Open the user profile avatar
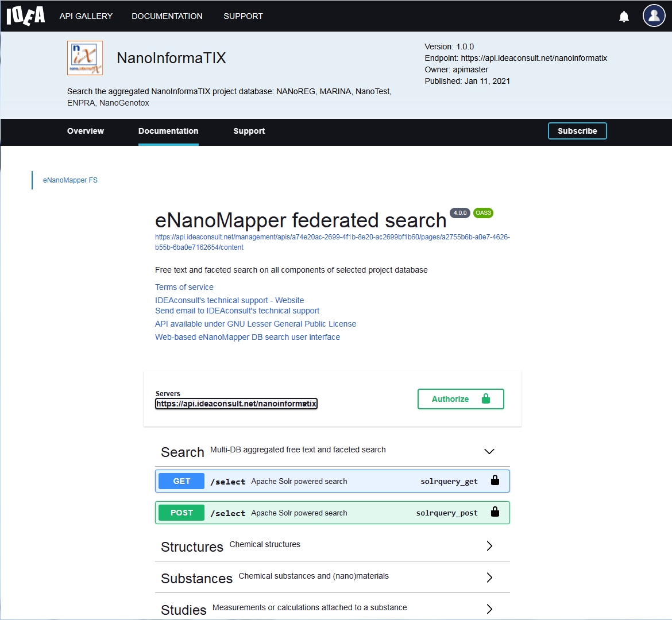The image size is (672, 620). (654, 16)
